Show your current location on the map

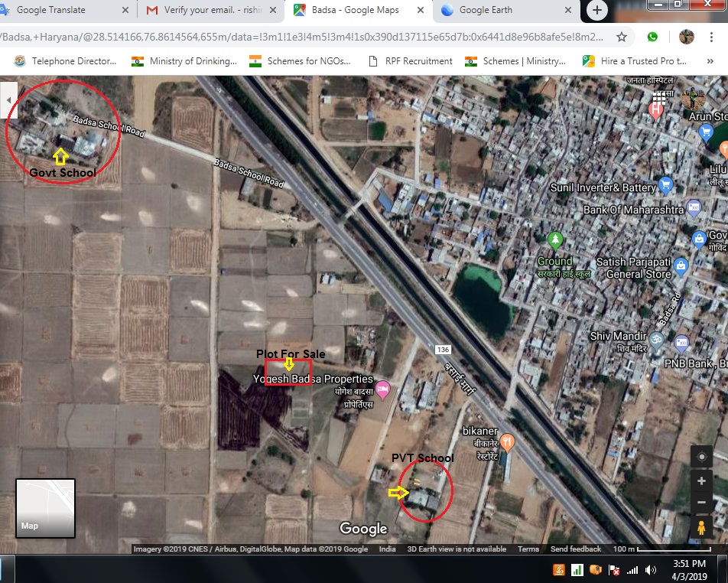tap(701, 458)
